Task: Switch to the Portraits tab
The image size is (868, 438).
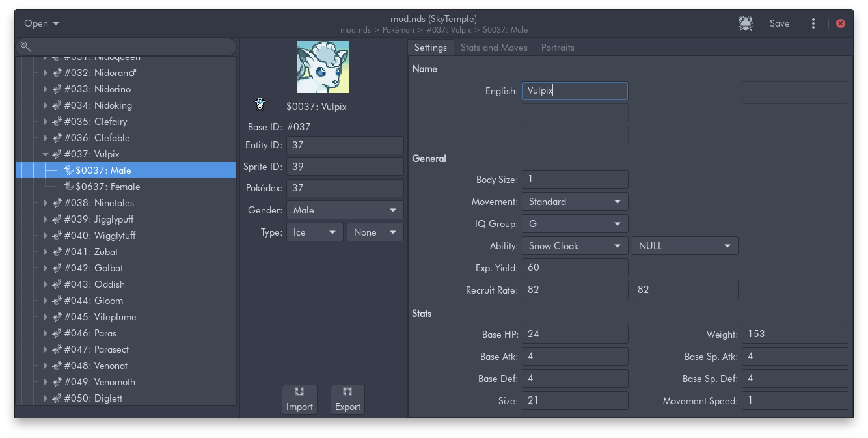Action: point(558,48)
